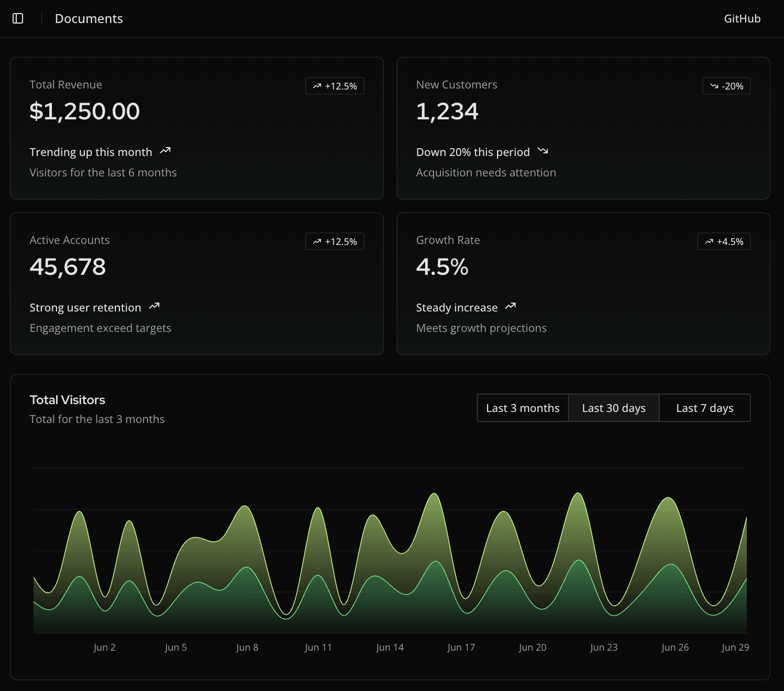
Task: Open the GitHub link in the top bar
Action: [742, 18]
